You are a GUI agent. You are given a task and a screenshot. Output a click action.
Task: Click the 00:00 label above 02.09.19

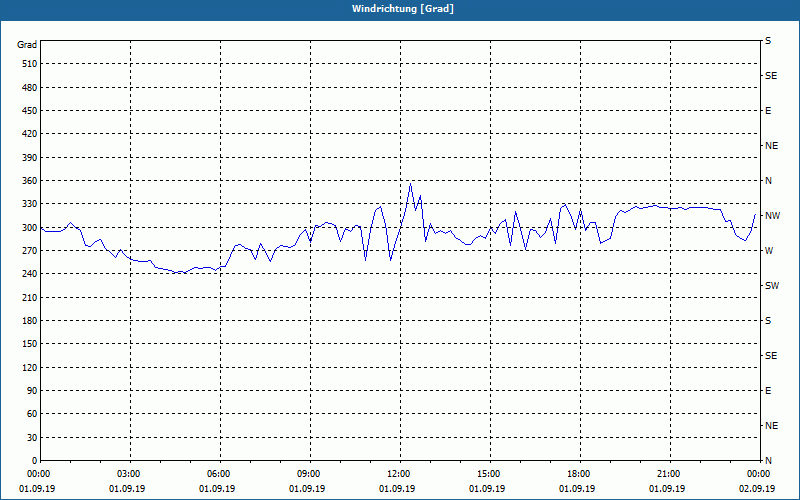point(758,474)
